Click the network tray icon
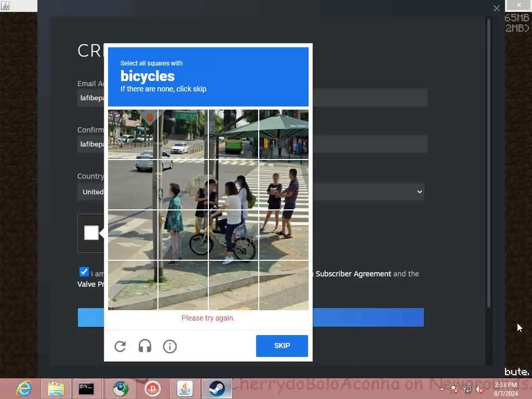This screenshot has height=399, width=532. 467,389
